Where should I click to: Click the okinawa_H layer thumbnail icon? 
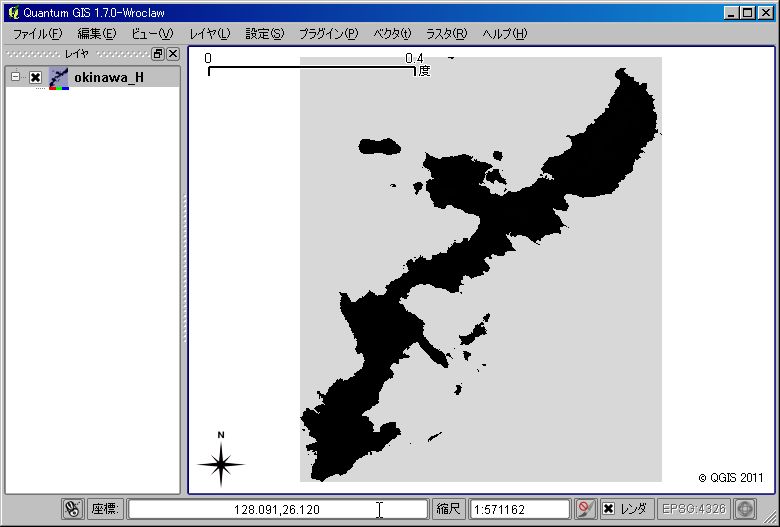(x=59, y=78)
